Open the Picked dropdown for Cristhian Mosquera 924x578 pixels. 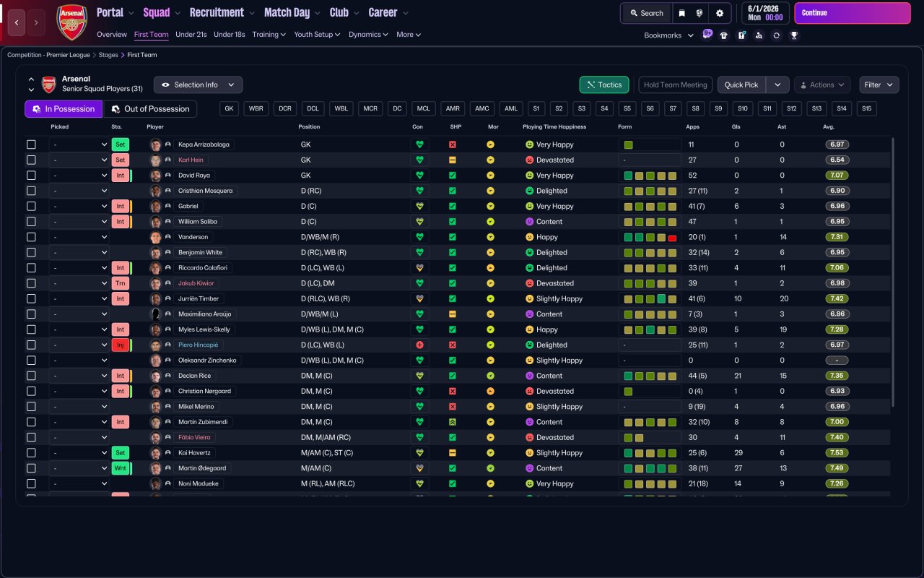tap(79, 191)
